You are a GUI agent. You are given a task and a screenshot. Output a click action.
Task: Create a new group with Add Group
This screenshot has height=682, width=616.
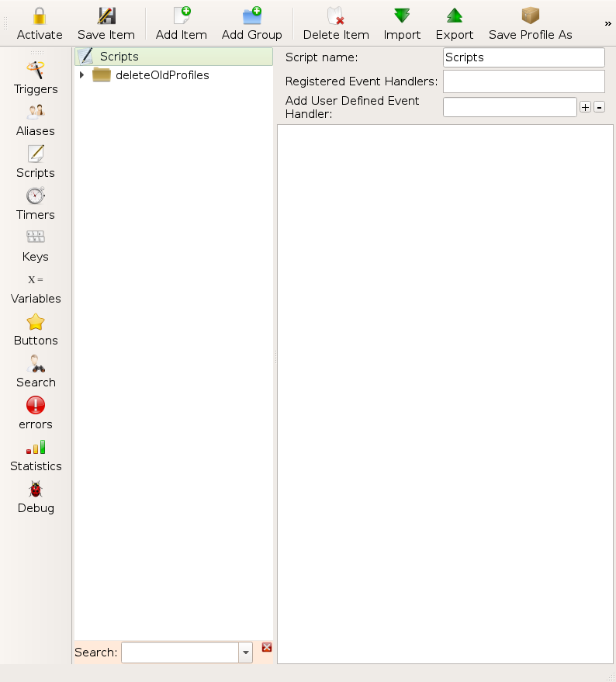pyautogui.click(x=252, y=23)
